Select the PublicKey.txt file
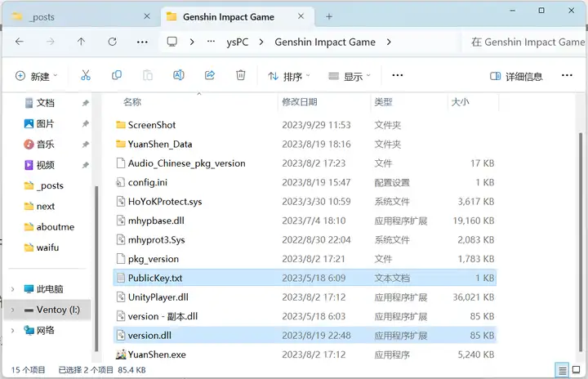588x379 pixels. pyautogui.click(x=305, y=278)
